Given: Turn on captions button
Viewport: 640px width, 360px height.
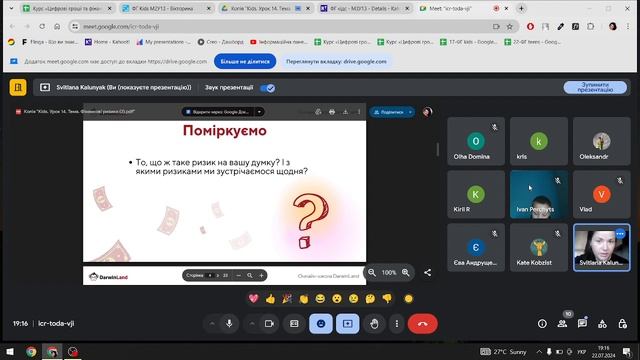Looking at the screenshot, I should 294,324.
